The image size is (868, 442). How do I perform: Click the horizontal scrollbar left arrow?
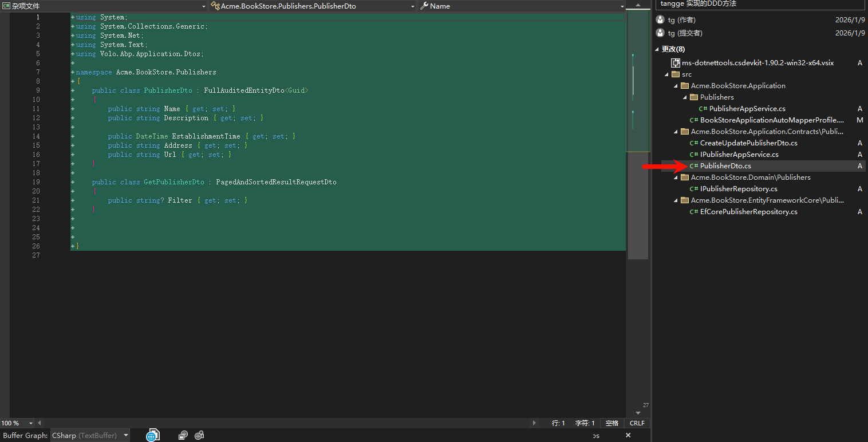39,423
